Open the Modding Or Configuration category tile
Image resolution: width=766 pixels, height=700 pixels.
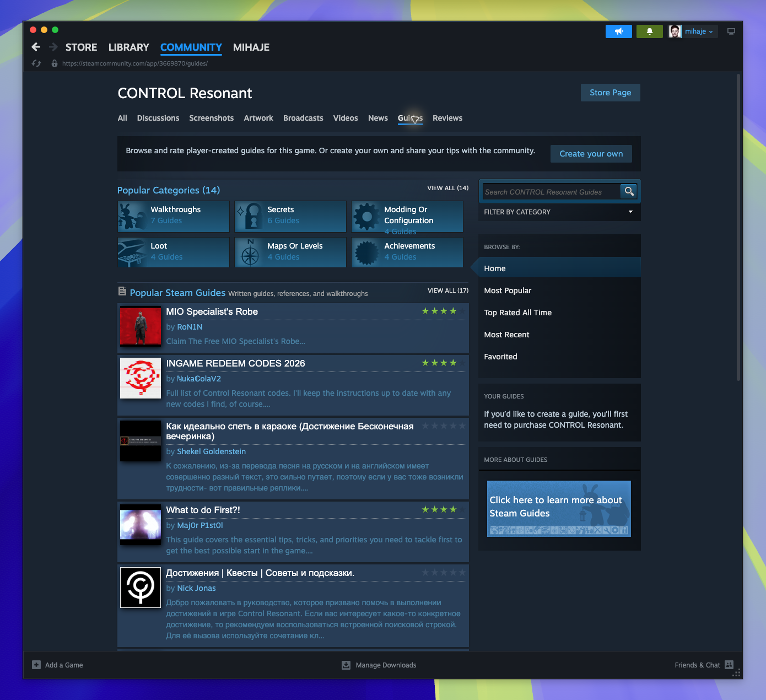click(x=407, y=216)
